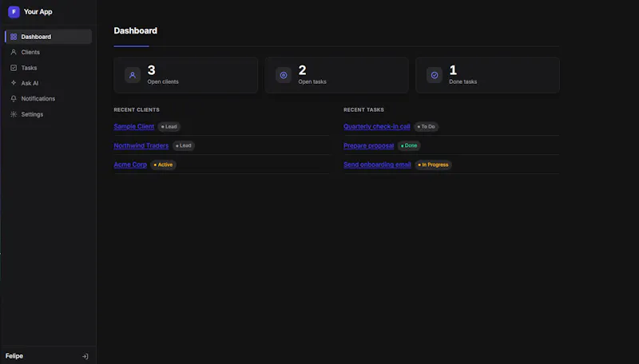
Task: Click the Done tasks label
Action: [x=463, y=81]
